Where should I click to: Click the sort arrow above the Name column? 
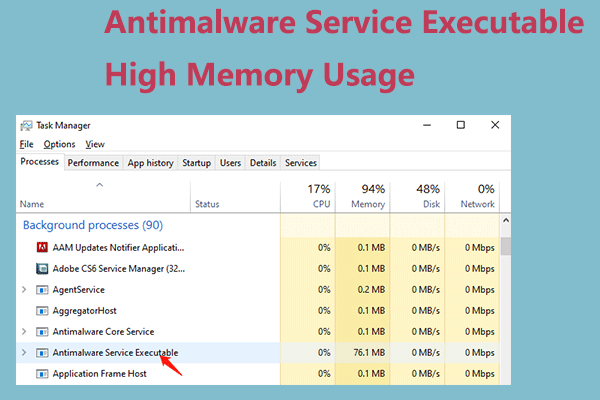pos(99,185)
